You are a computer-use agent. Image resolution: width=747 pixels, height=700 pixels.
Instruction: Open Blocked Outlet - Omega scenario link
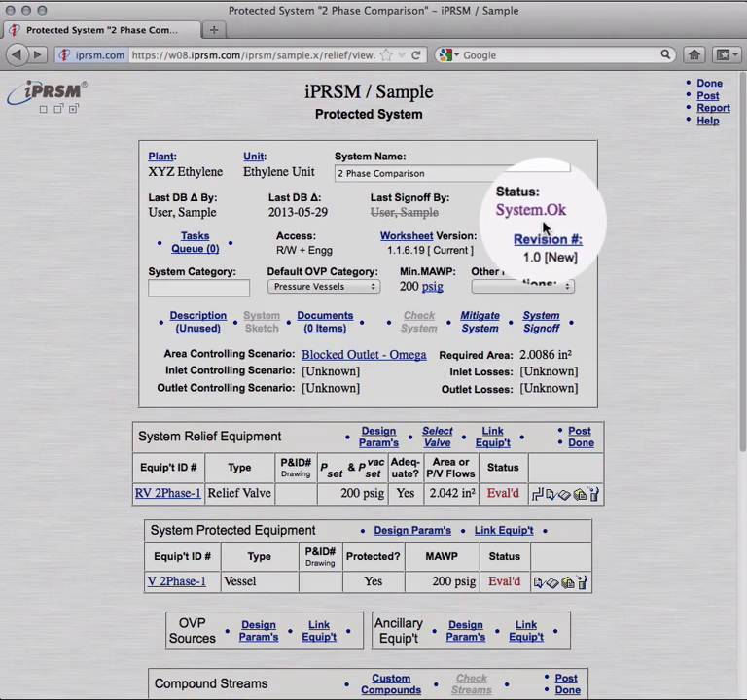point(364,355)
